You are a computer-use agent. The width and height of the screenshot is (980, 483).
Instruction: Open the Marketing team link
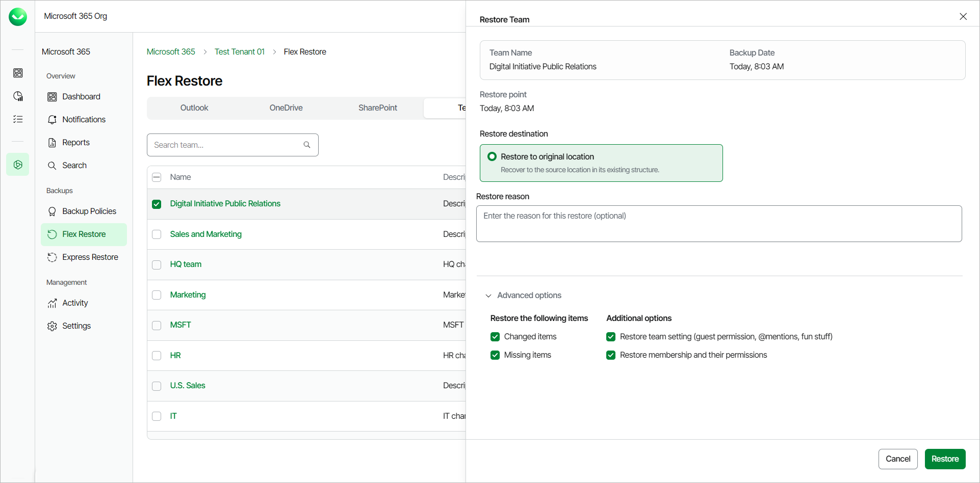(188, 295)
